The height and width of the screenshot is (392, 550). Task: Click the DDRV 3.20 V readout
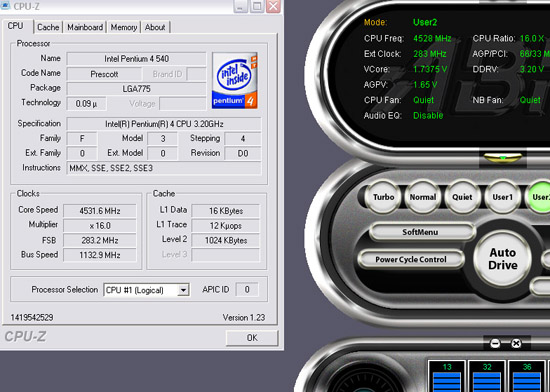click(x=532, y=69)
